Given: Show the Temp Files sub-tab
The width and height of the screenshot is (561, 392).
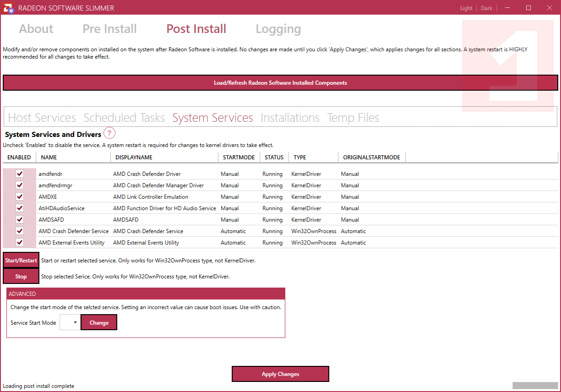Looking at the screenshot, I should click(353, 118).
